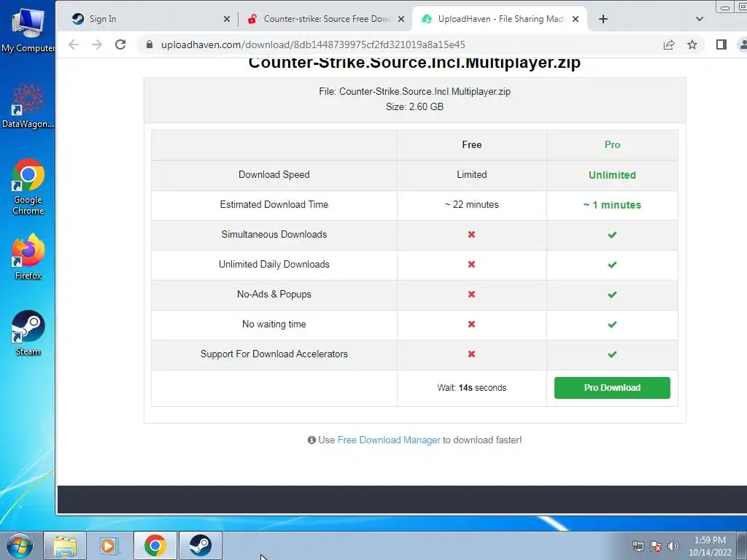This screenshot has height=560, width=747.
Task: Bookmark this page with the star icon
Action: tap(692, 44)
